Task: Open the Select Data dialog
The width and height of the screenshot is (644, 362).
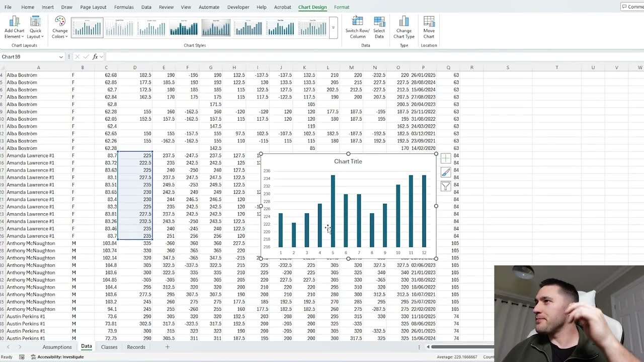Action: coord(379,27)
